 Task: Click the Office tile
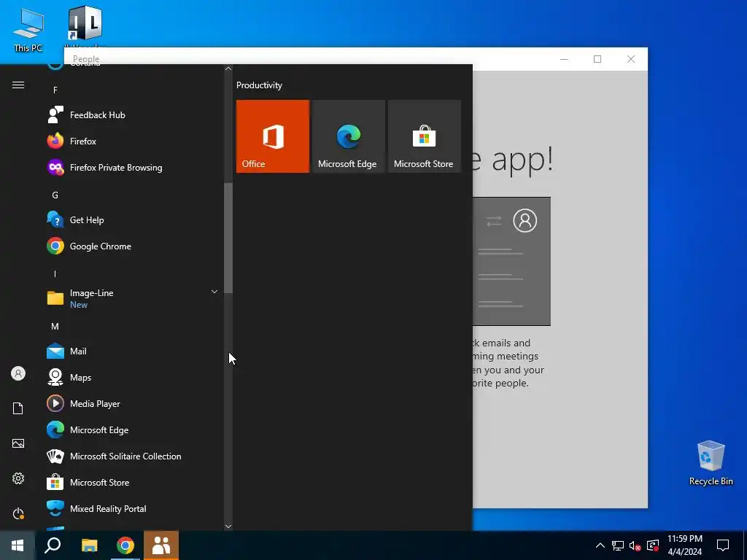point(273,136)
